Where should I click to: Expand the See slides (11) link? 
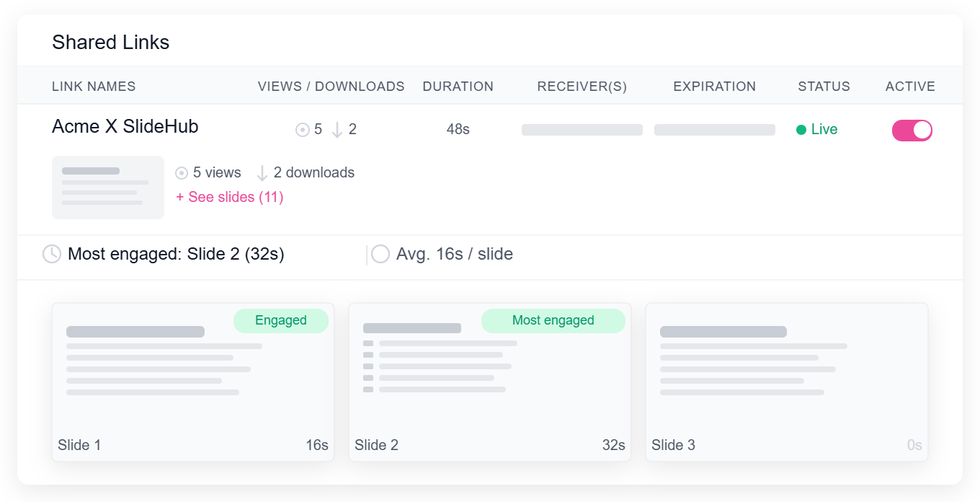pos(230,197)
